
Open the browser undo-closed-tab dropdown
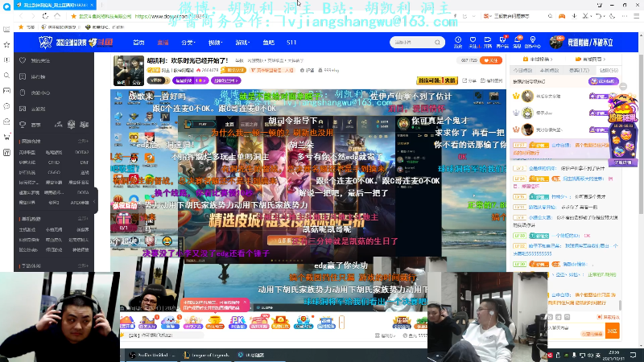(600, 16)
